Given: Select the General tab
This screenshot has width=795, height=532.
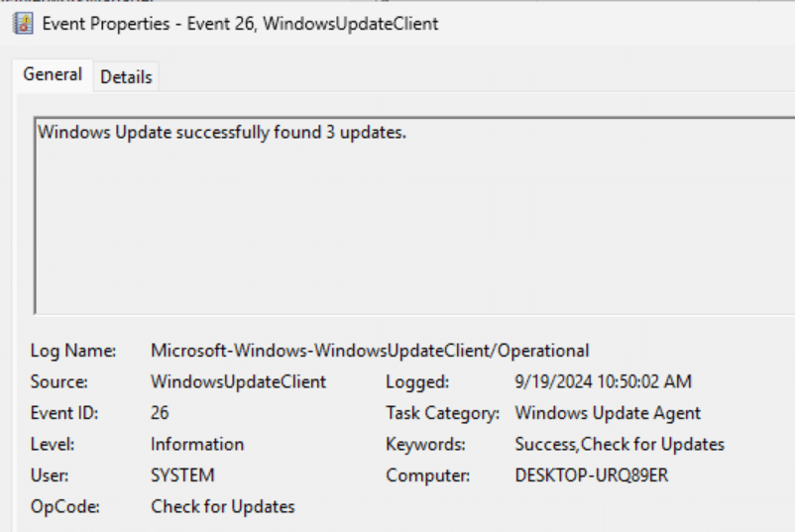Looking at the screenshot, I should point(53,74).
